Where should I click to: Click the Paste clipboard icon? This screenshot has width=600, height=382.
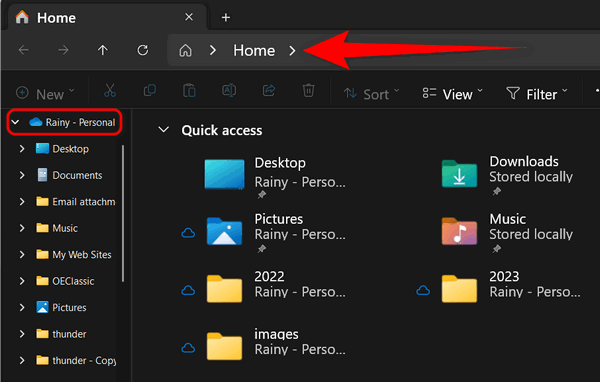189,91
